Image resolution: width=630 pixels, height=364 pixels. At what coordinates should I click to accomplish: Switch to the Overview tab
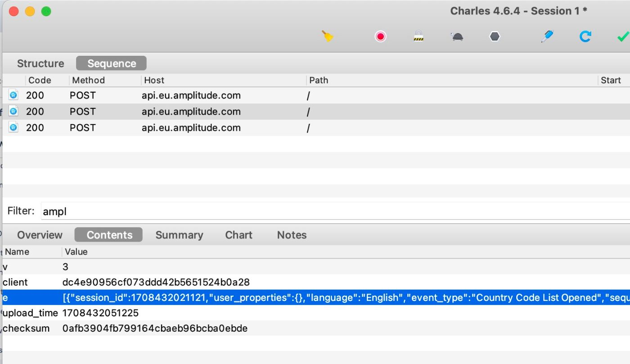tap(40, 235)
